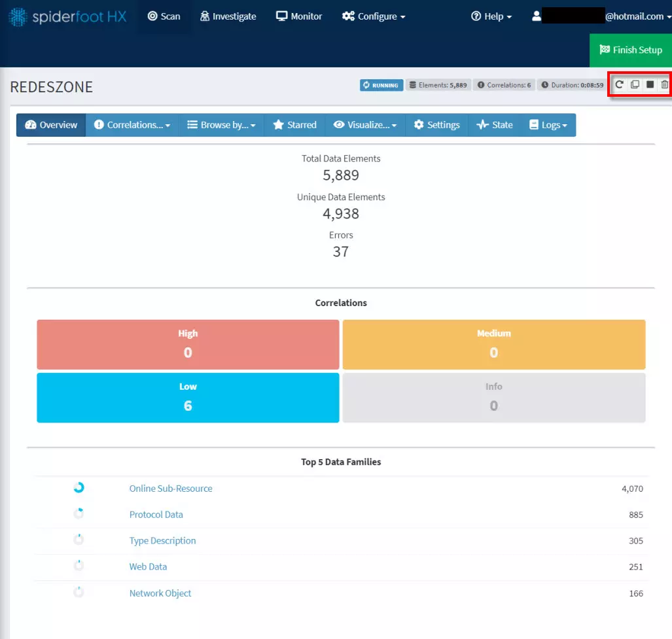The image size is (672, 639).
Task: Click the Online Sub-Resource donut chart icon
Action: 79,487
